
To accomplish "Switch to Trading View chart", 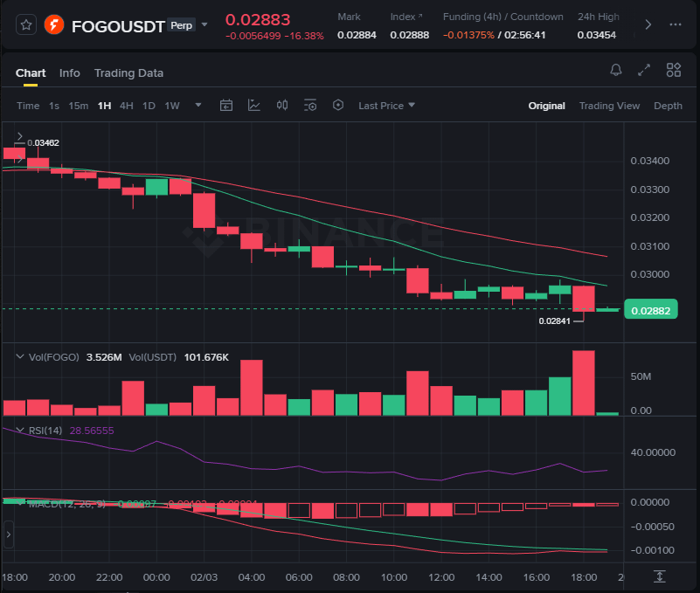I will click(609, 106).
